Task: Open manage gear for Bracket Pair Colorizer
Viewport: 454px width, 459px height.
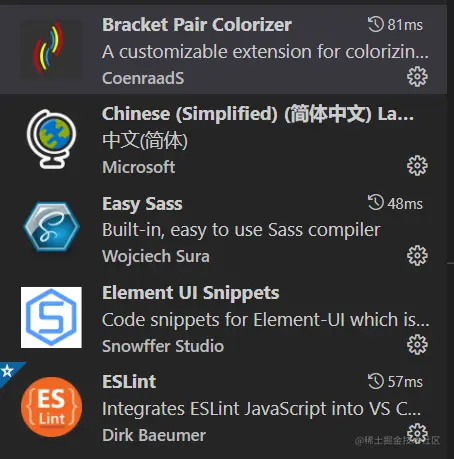Action: coord(417,77)
